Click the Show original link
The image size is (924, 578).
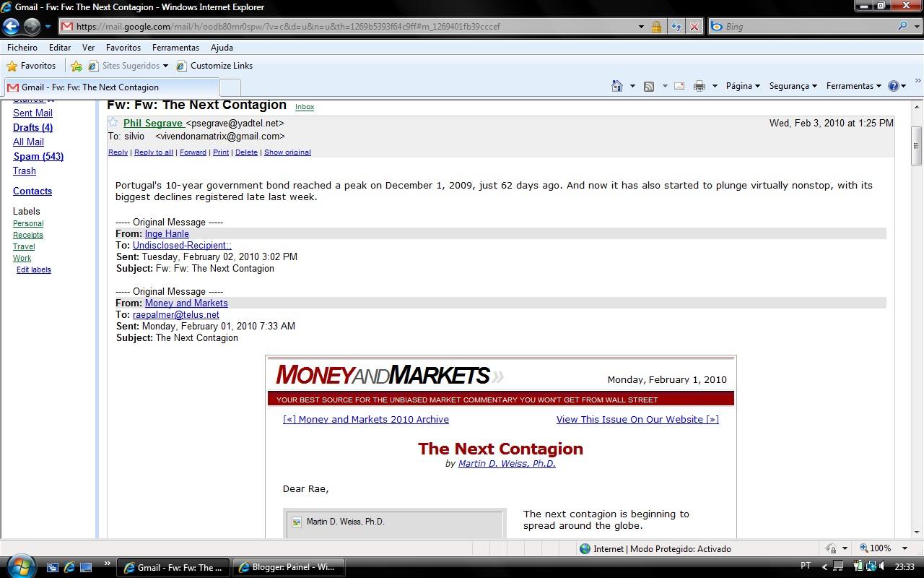(287, 152)
